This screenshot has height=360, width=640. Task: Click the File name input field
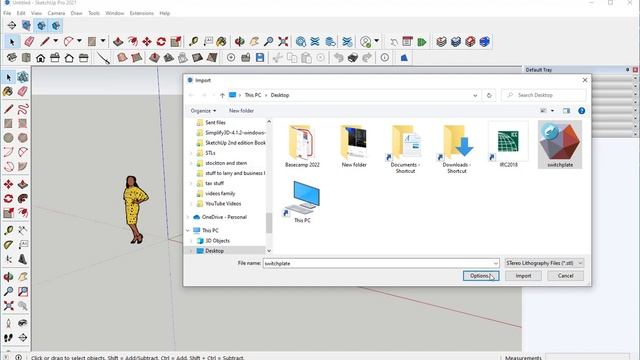pos(381,263)
